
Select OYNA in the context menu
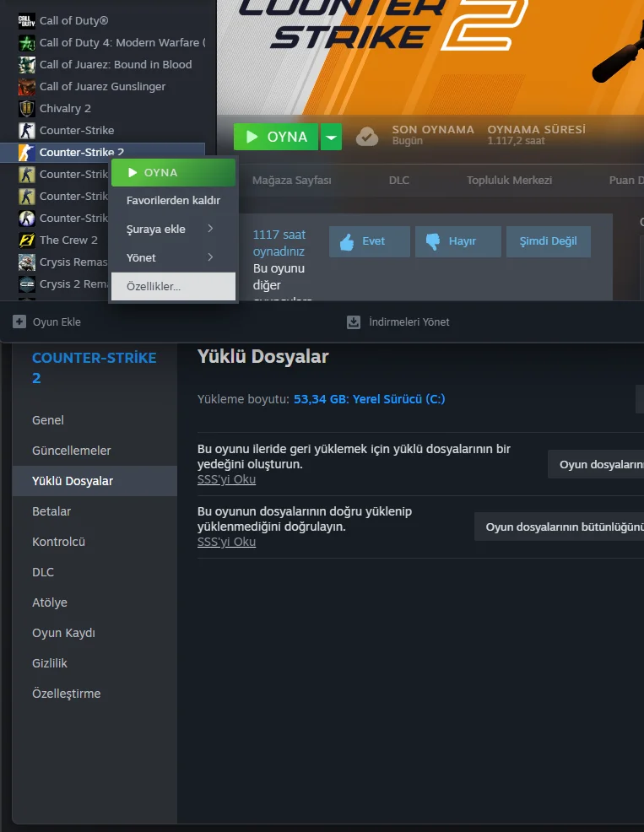click(x=173, y=172)
